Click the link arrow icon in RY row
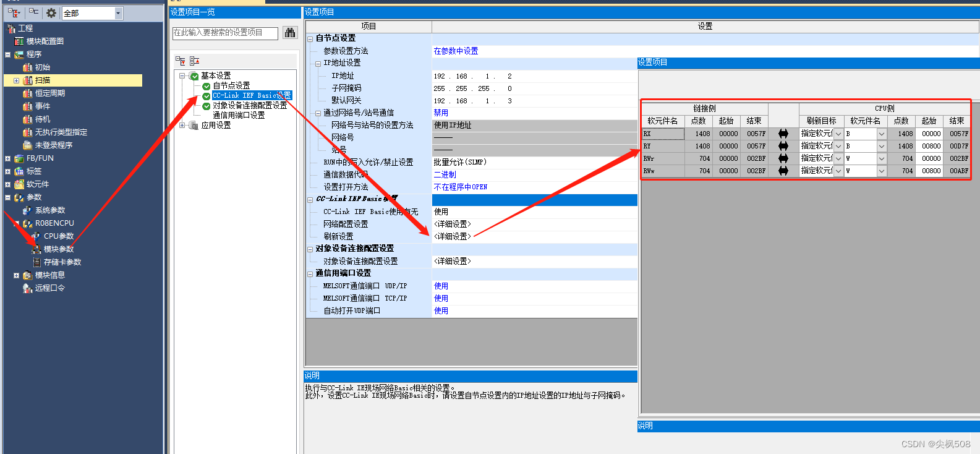980x454 pixels. (783, 146)
